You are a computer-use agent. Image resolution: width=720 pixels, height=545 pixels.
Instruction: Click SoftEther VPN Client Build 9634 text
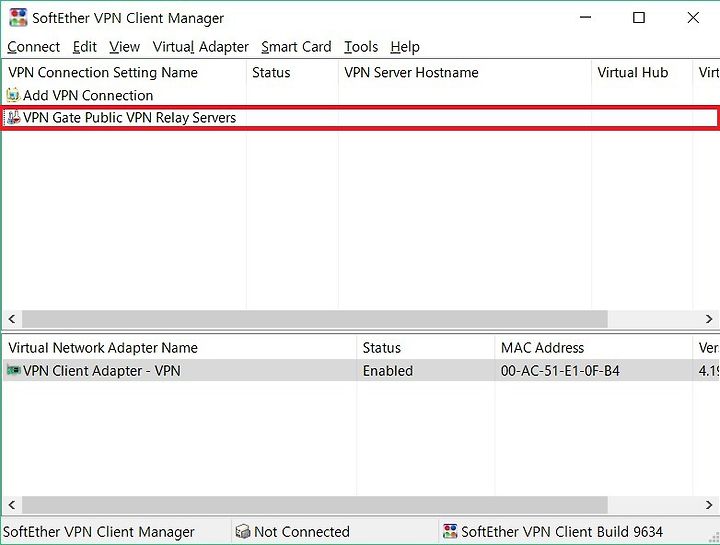pyautogui.click(x=562, y=532)
